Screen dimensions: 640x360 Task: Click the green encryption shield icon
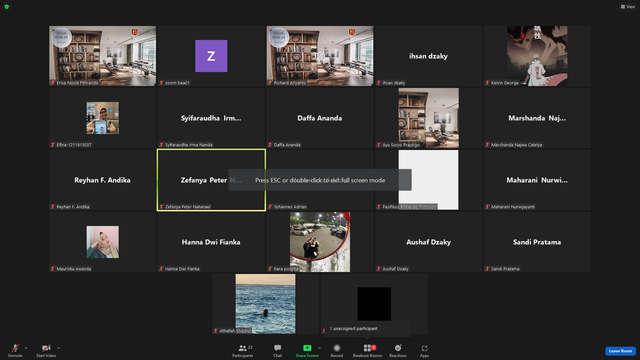coord(7,7)
